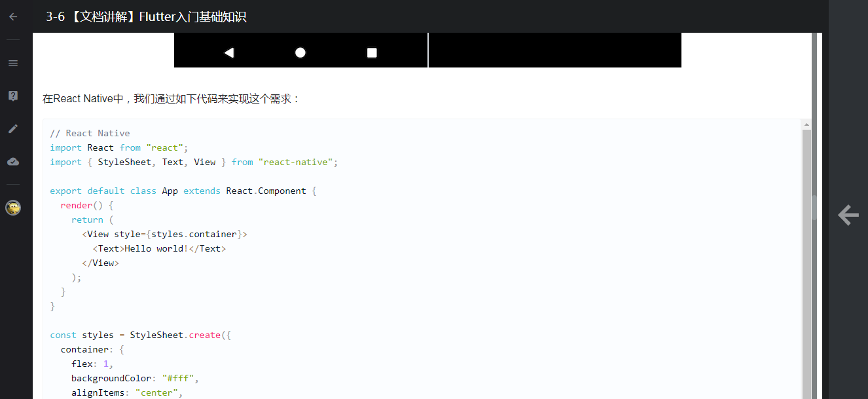Click Android back triangle in phone image
868x399 pixels.
point(229,52)
